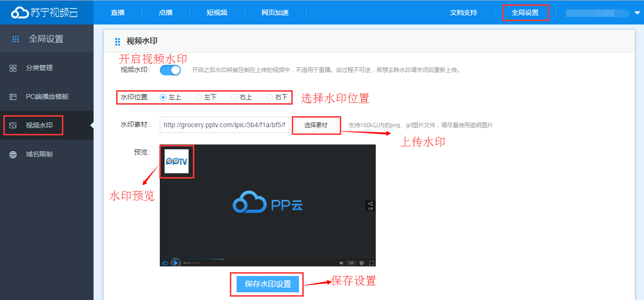
Task: Click the 选择素材 button
Action: tap(316, 125)
